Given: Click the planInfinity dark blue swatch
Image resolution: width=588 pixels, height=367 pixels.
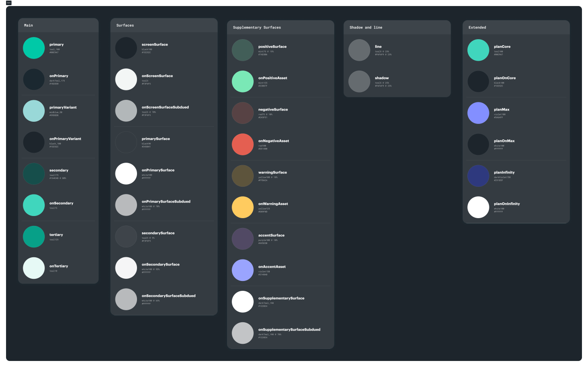Looking at the screenshot, I should tap(478, 176).
